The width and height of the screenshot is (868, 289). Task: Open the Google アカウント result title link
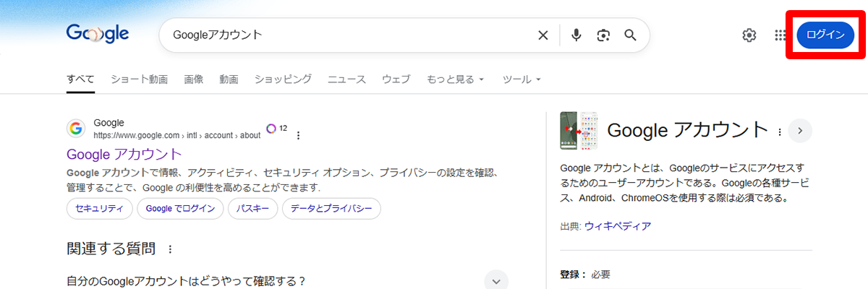point(124,154)
